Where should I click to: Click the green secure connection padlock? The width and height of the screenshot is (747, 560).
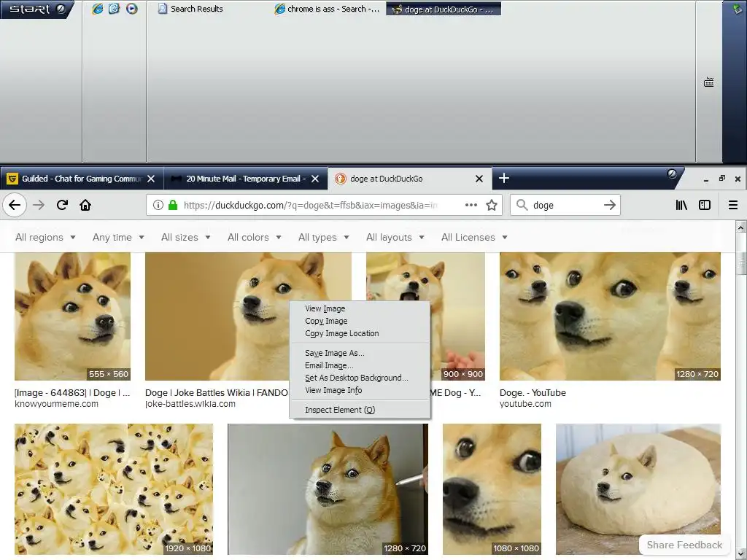(173, 205)
